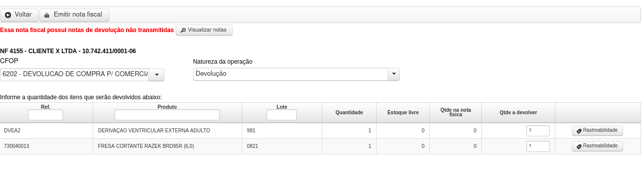Click Emitir nota fiscal button
Screen dimensions: 644x191
pyautogui.click(x=74, y=15)
